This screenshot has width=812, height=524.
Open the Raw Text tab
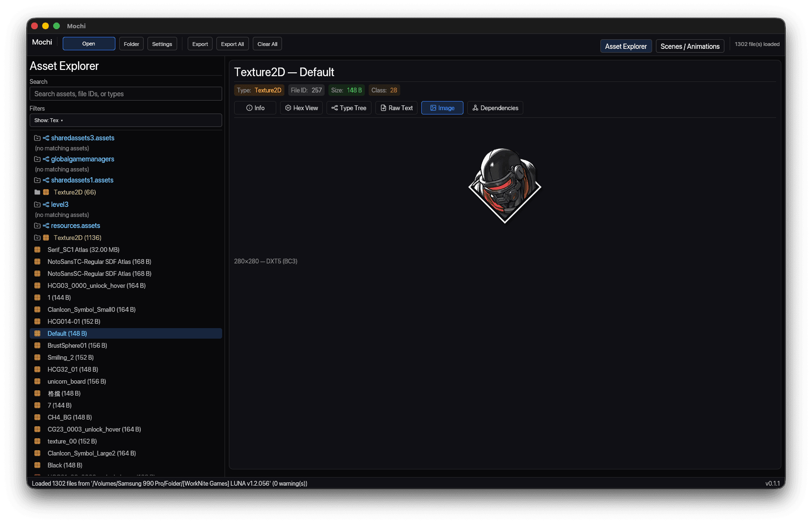[396, 108]
